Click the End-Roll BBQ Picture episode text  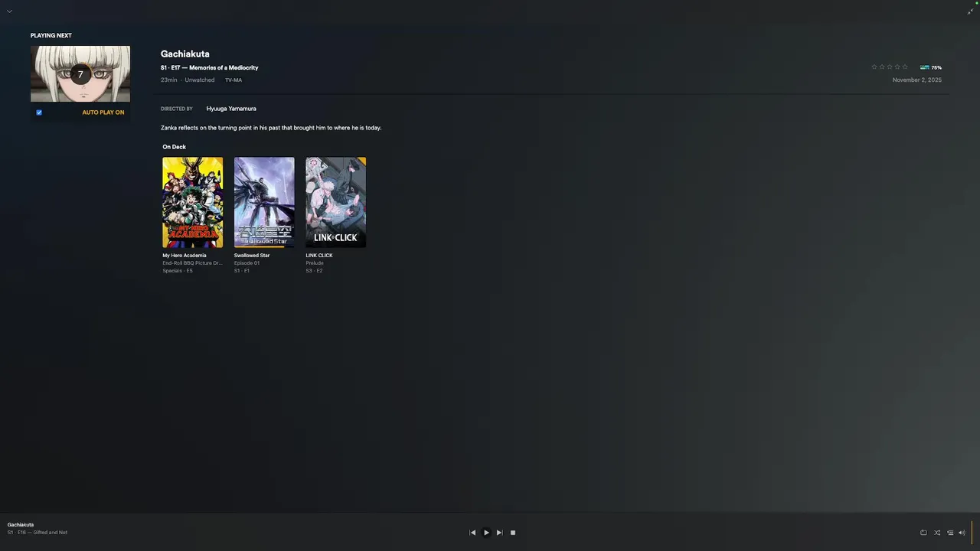tap(192, 263)
